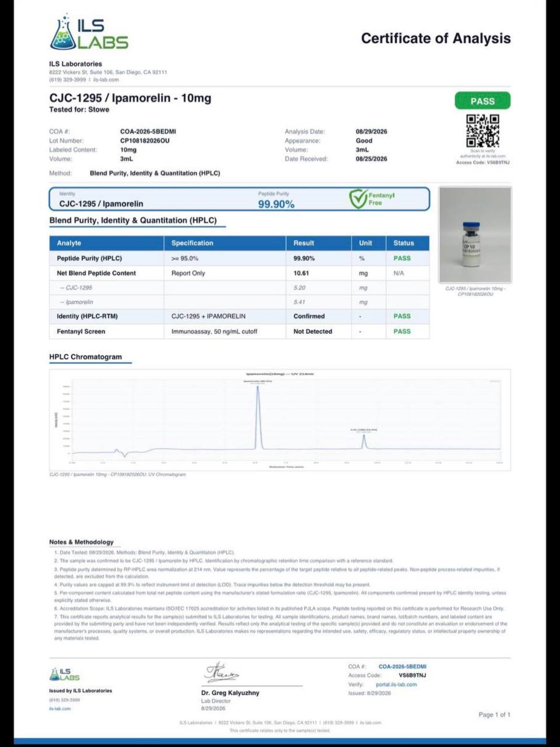Image resolution: width=560 pixels, height=747 pixels.
Task: Click the footer COA-2026-5BEDMI link
Action: pyautogui.click(x=402, y=666)
